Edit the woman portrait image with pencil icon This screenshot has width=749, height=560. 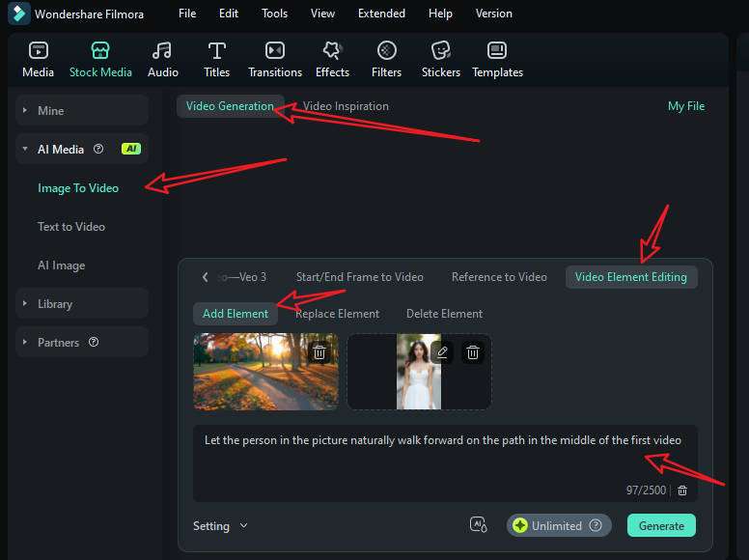coord(442,352)
